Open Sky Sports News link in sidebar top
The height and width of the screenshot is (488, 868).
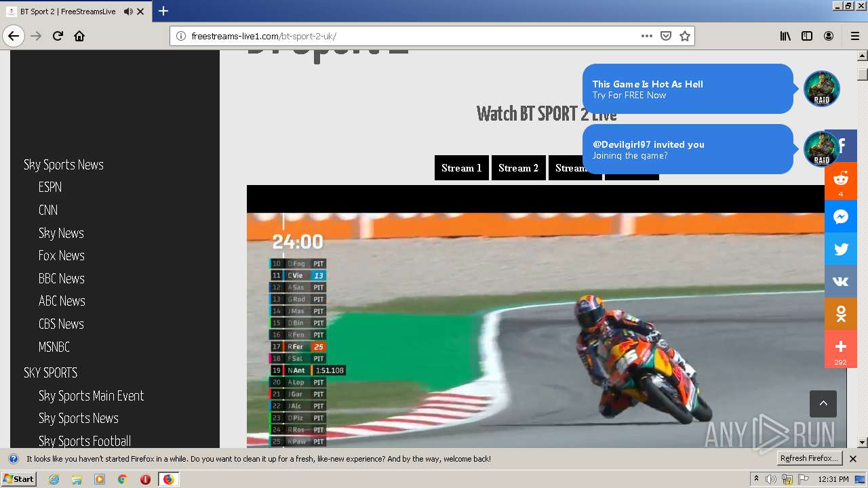[64, 165]
